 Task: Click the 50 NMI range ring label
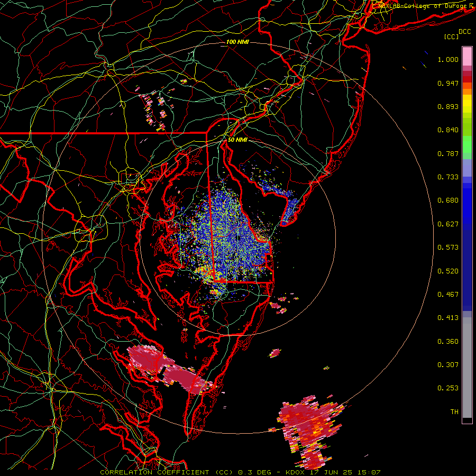[237, 140]
